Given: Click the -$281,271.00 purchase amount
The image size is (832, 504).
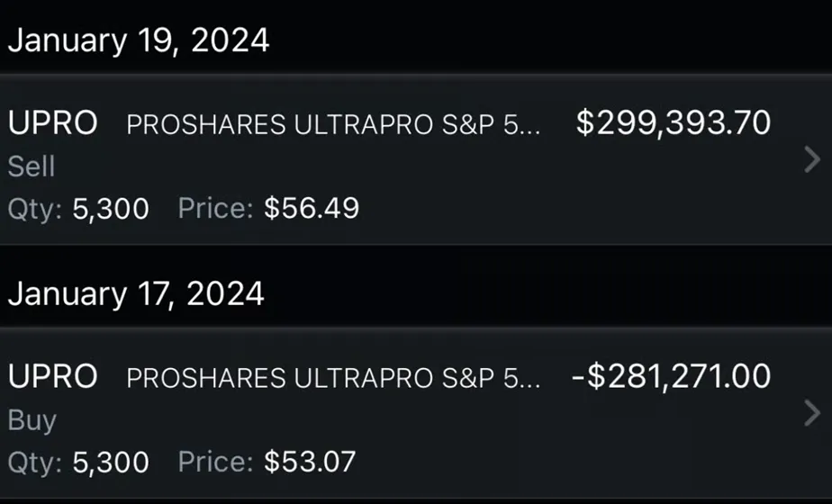Looking at the screenshot, I should coord(671,377).
